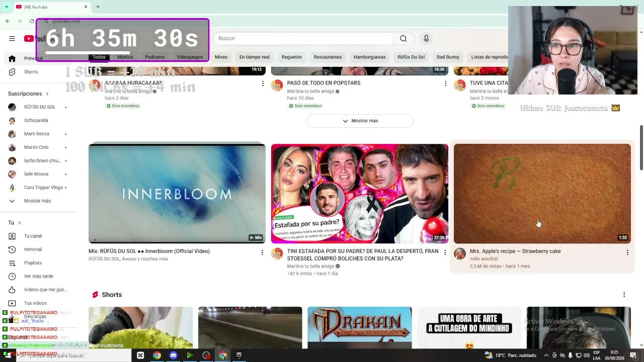Open Marti Benza subscription channel
The image size is (644, 362).
coord(38,134)
